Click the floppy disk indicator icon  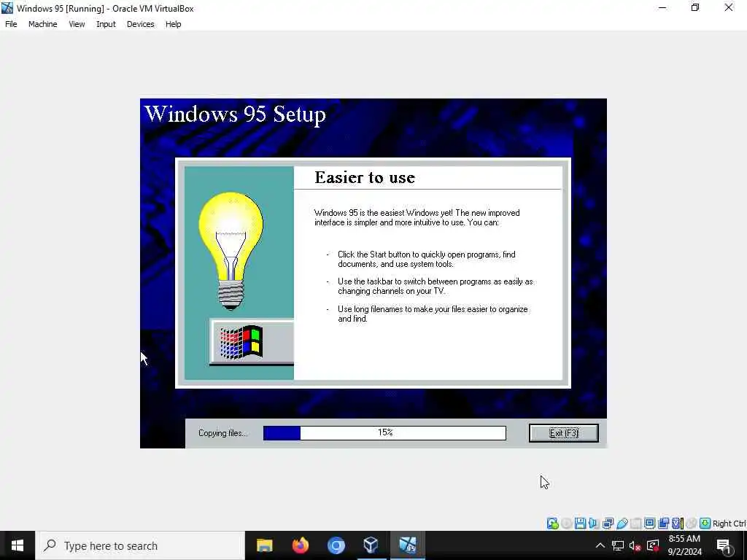point(580,524)
